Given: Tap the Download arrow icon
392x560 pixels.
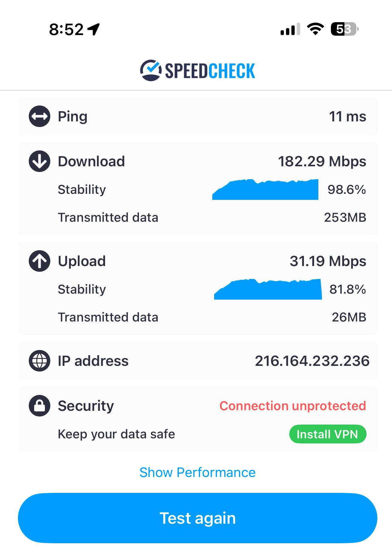Looking at the screenshot, I should (40, 161).
